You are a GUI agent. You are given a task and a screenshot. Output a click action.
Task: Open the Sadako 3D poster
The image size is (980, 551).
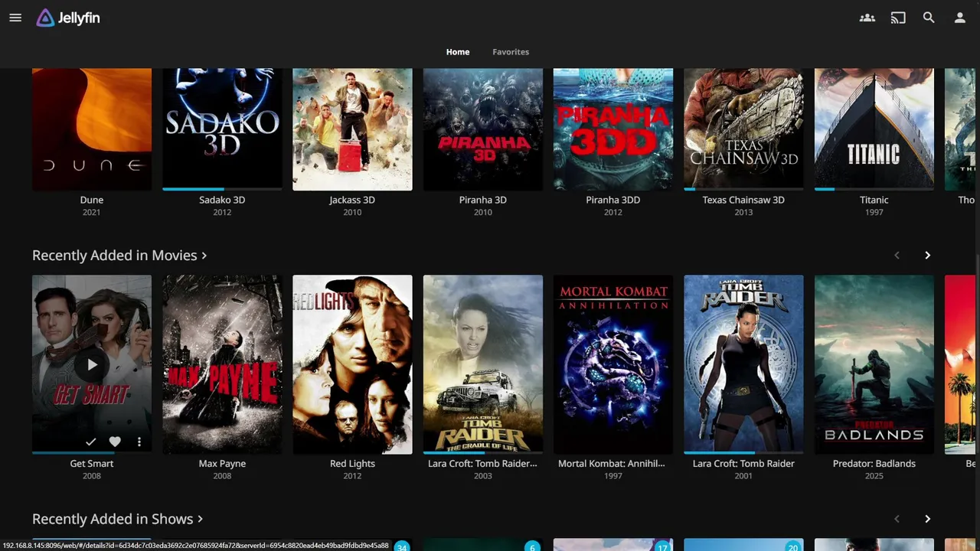point(222,129)
